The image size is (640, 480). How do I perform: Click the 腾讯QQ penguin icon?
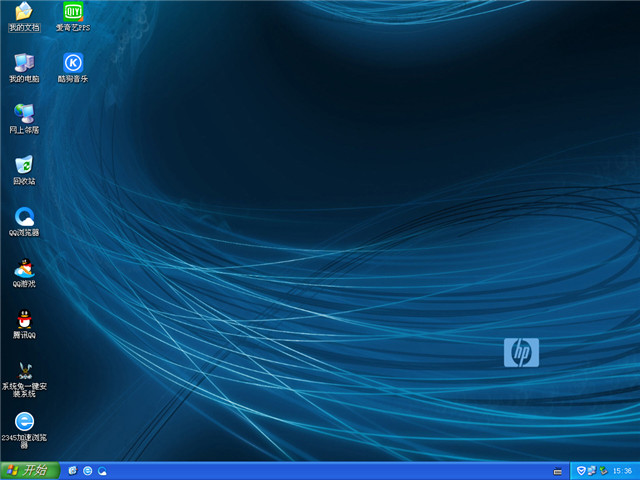click(23, 320)
